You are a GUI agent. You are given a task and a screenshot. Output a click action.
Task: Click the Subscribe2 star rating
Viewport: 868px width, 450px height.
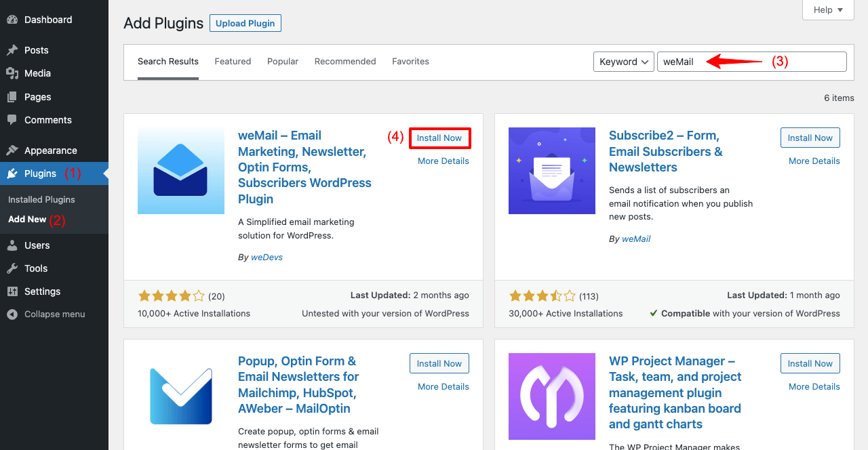[x=542, y=296]
